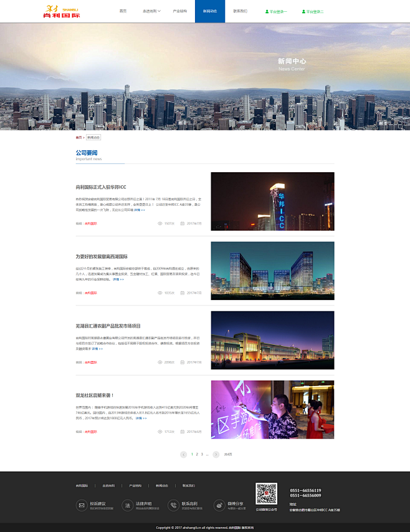Click the user icon beside 平台登录二
The height and width of the screenshot is (532, 410).
304,11
